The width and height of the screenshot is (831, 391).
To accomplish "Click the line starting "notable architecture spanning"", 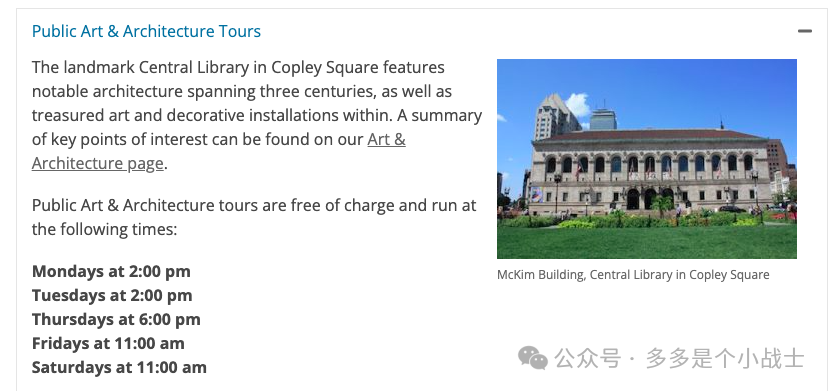I will point(242,92).
